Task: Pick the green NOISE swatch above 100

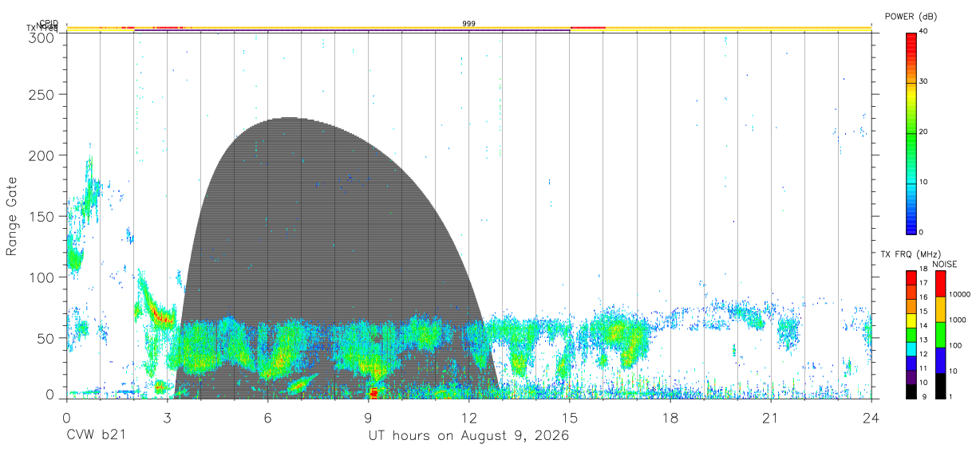Action: pyautogui.click(x=940, y=335)
